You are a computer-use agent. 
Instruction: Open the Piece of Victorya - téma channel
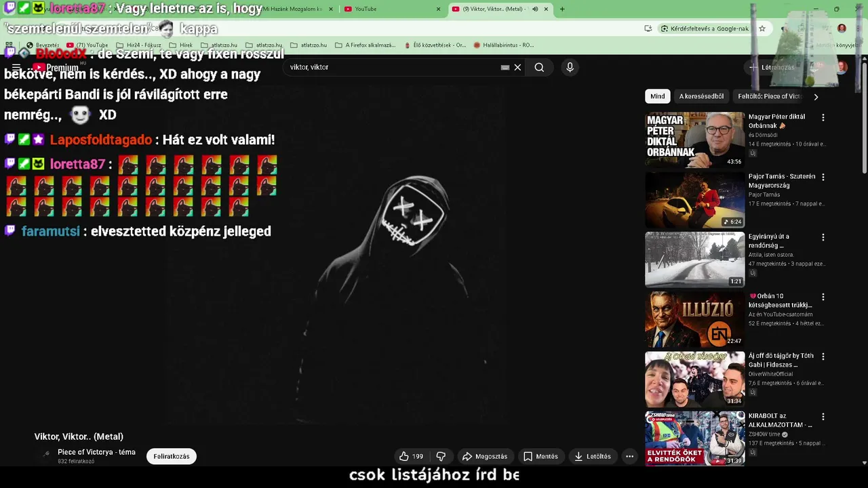96,452
